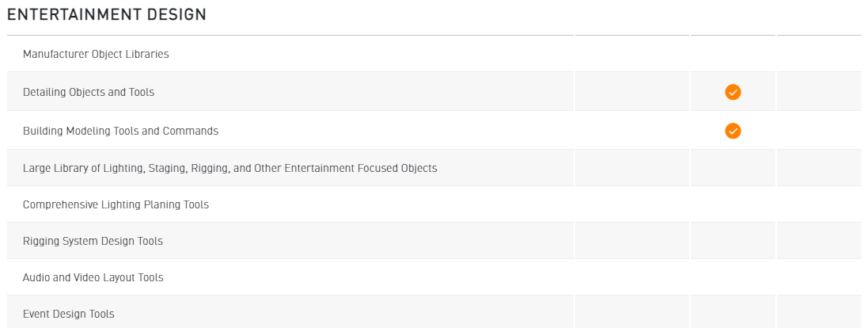This screenshot has width=868, height=328.
Task: Click the Event Design Tools label
Action: [69, 314]
